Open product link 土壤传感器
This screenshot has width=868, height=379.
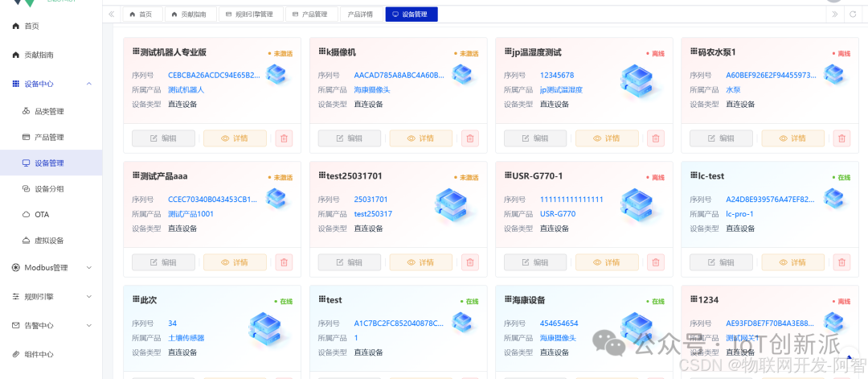[x=186, y=338]
